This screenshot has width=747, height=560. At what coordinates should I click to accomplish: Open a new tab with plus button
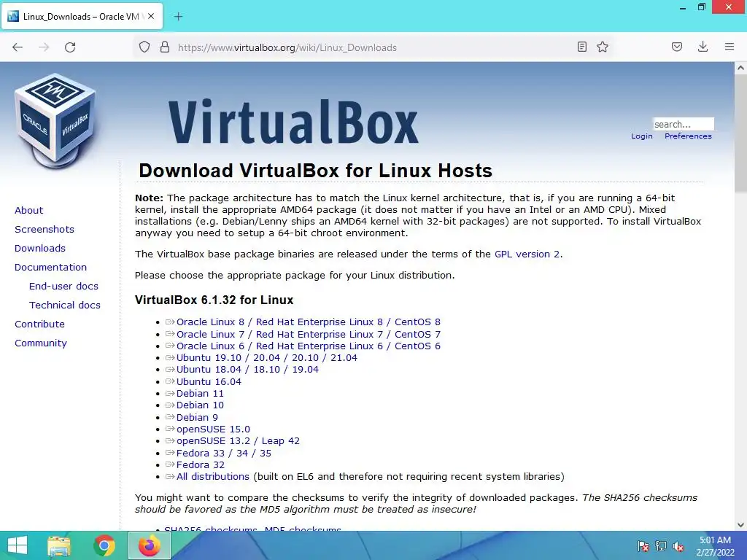click(178, 17)
